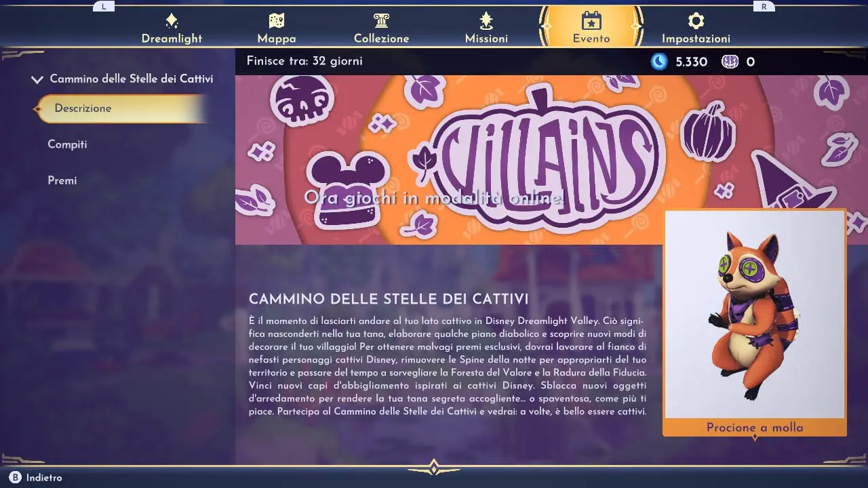The height and width of the screenshot is (488, 868).
Task: Click the Indietro back button
Action: point(36,478)
